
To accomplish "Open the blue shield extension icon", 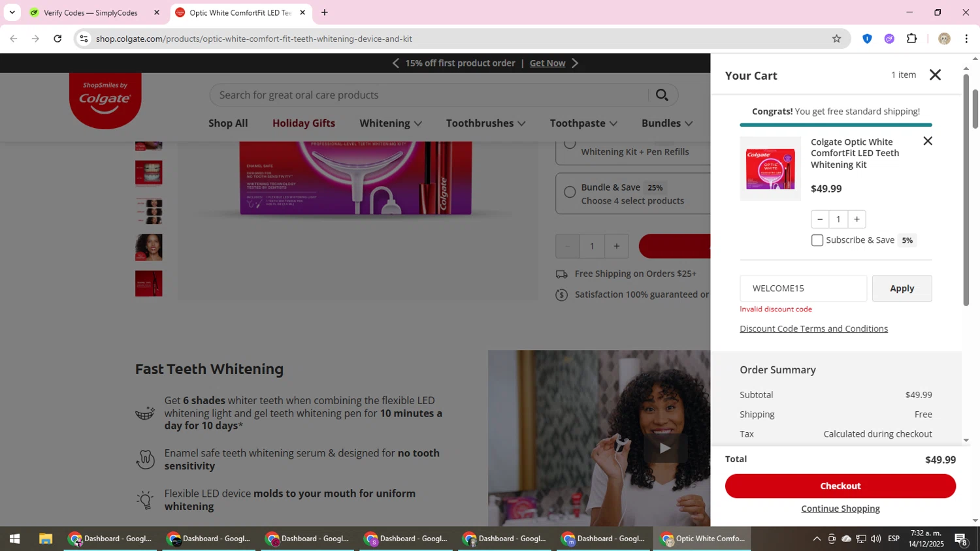I will pyautogui.click(x=867, y=39).
